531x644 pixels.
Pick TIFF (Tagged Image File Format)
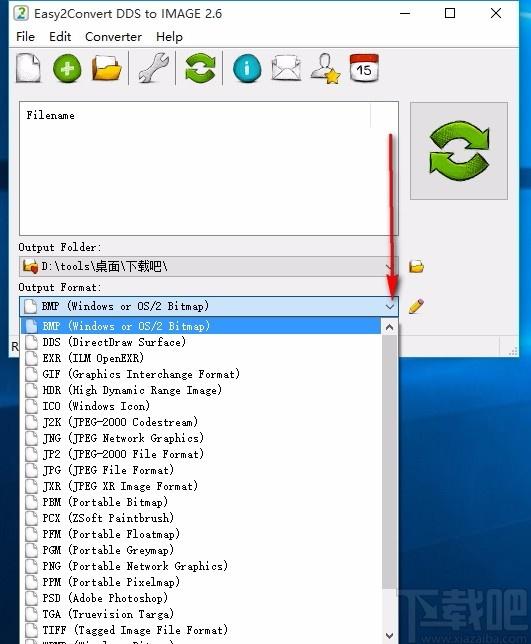point(201,630)
